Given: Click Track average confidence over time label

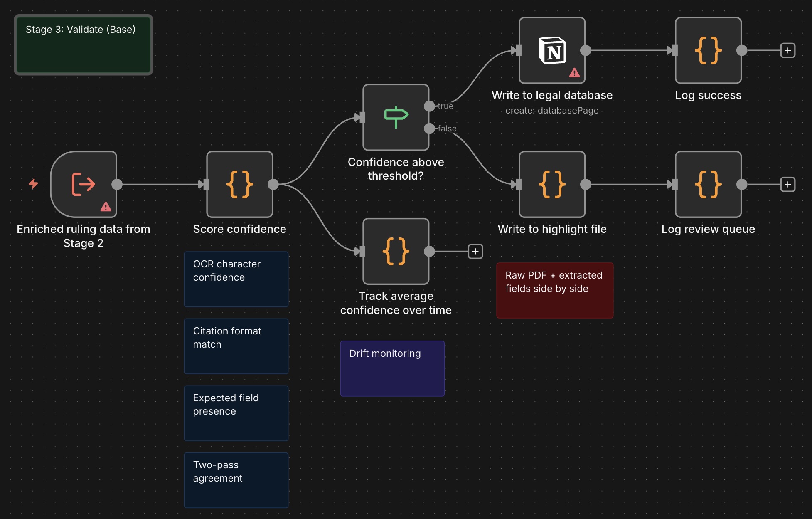Looking at the screenshot, I should coord(396,303).
